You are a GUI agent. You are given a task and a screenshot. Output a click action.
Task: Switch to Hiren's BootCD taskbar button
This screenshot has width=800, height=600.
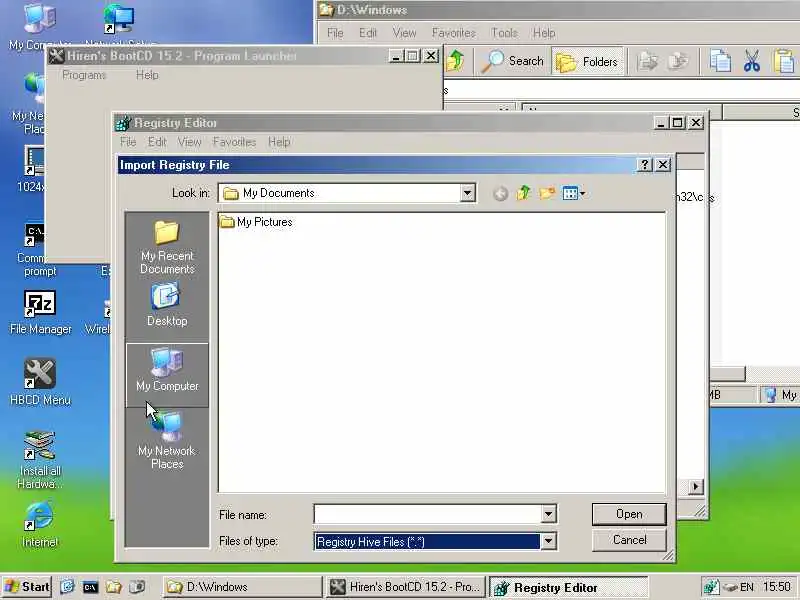(x=405, y=587)
